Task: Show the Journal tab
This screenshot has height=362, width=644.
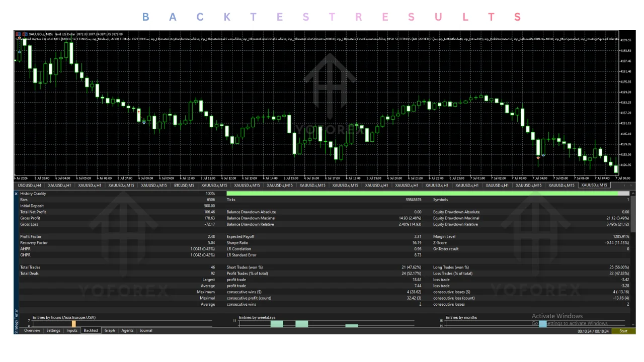Action: click(x=146, y=330)
